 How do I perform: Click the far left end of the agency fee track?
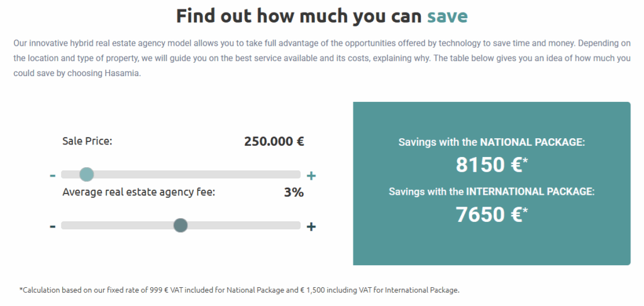pos(65,225)
